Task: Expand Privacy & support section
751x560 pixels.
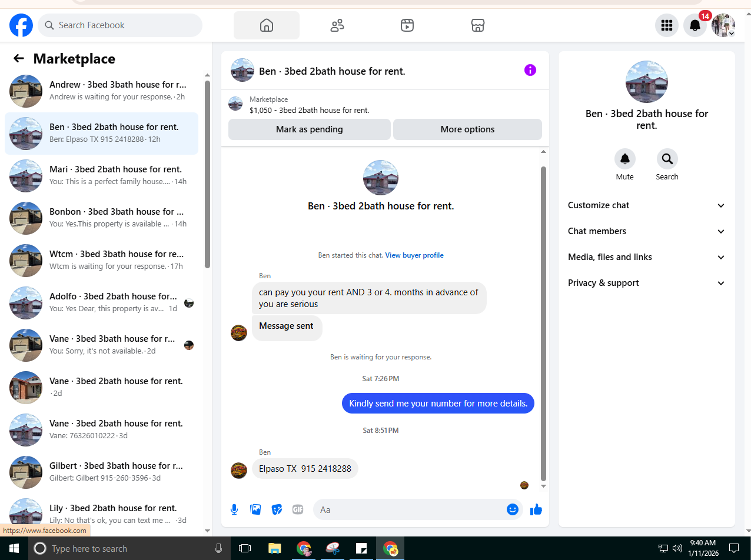Action: pos(646,283)
